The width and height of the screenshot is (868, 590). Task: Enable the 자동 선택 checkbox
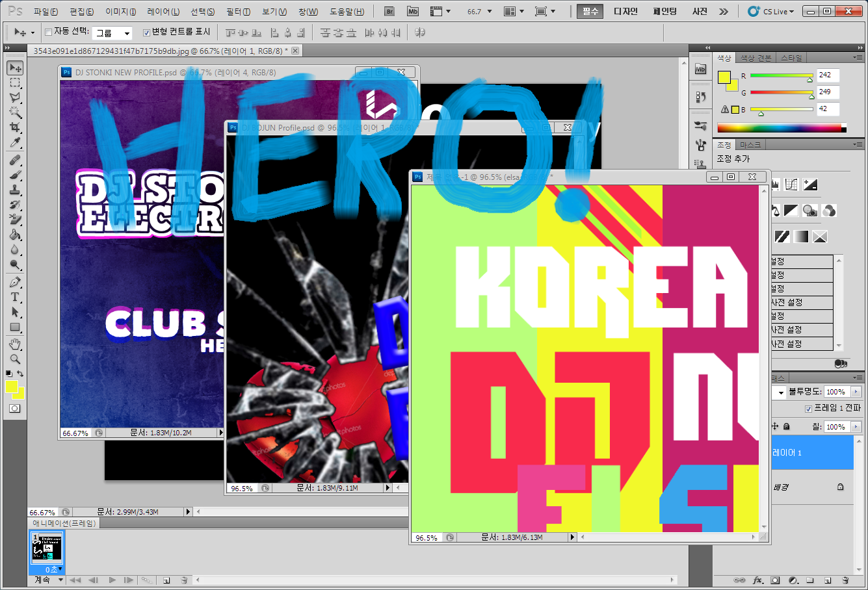tap(48, 32)
